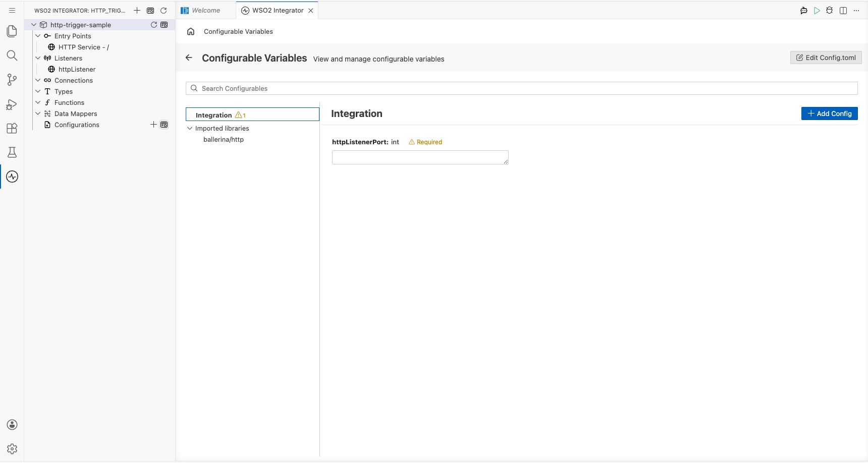Expand the Connections tree node

[x=38, y=80]
